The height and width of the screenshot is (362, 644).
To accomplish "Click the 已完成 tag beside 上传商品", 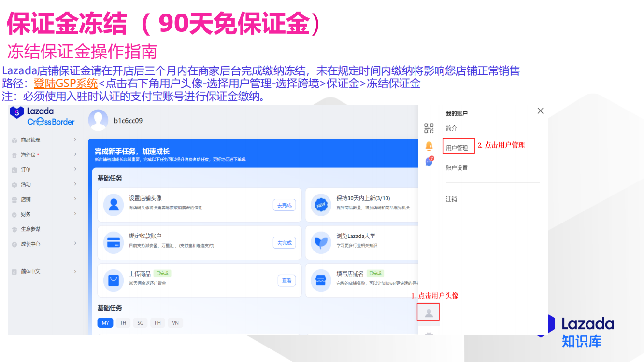I will (x=162, y=274).
